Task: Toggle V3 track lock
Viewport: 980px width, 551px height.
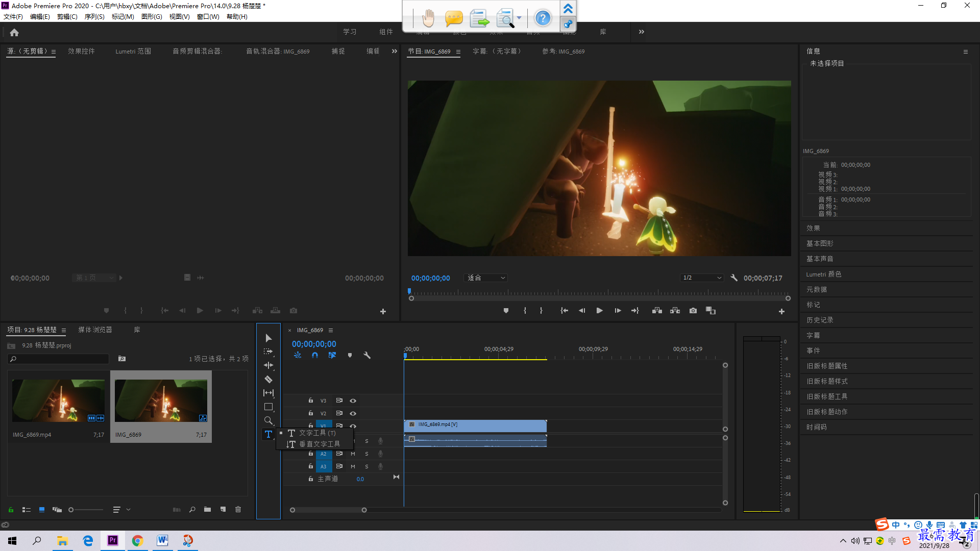Action: coord(310,400)
